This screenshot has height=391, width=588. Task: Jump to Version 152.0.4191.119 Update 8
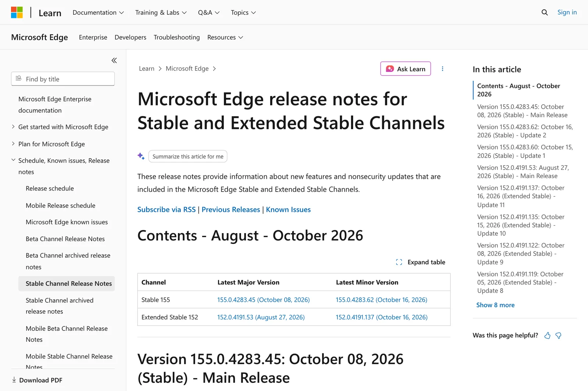(520, 282)
